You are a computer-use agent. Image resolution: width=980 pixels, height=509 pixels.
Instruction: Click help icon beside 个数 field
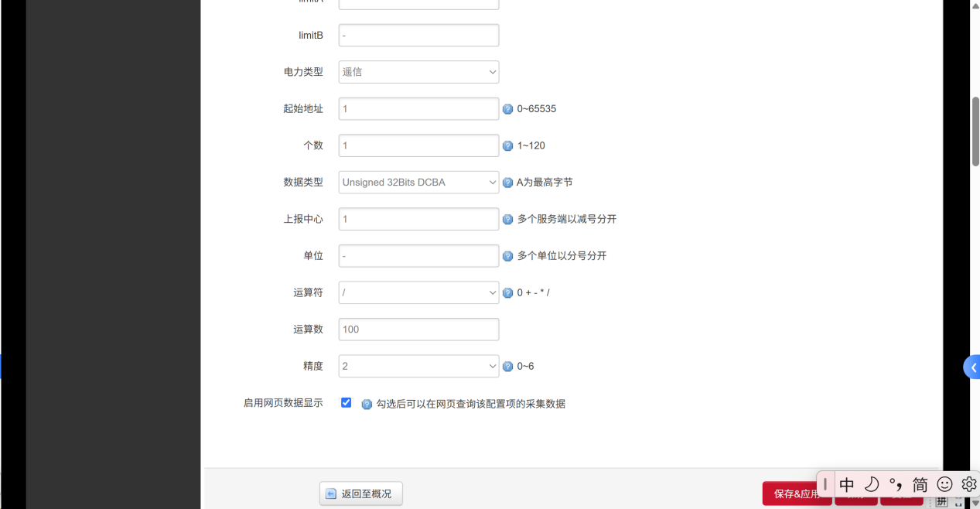coord(507,145)
